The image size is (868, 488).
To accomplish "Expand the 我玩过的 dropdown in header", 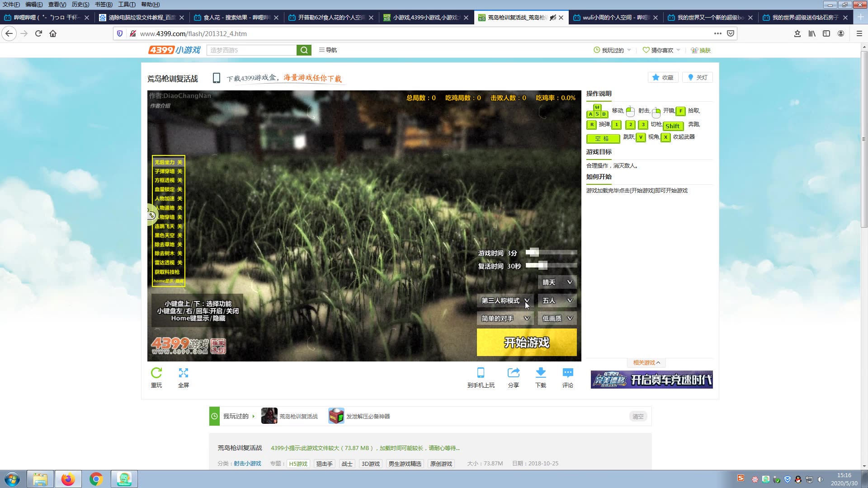I will pos(612,50).
